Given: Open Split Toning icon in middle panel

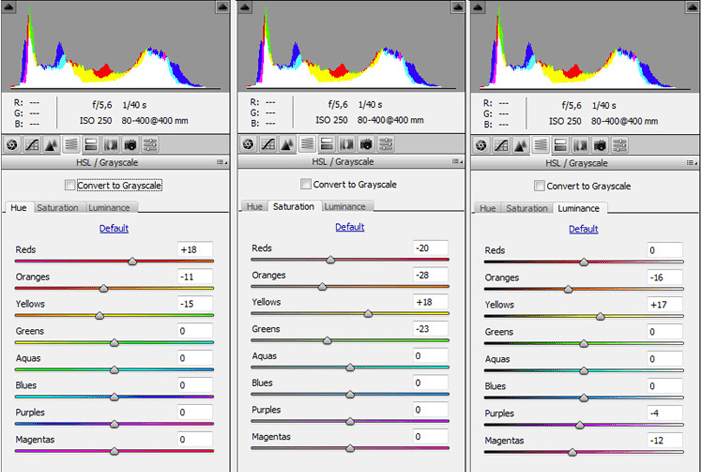Looking at the screenshot, I should tap(326, 144).
